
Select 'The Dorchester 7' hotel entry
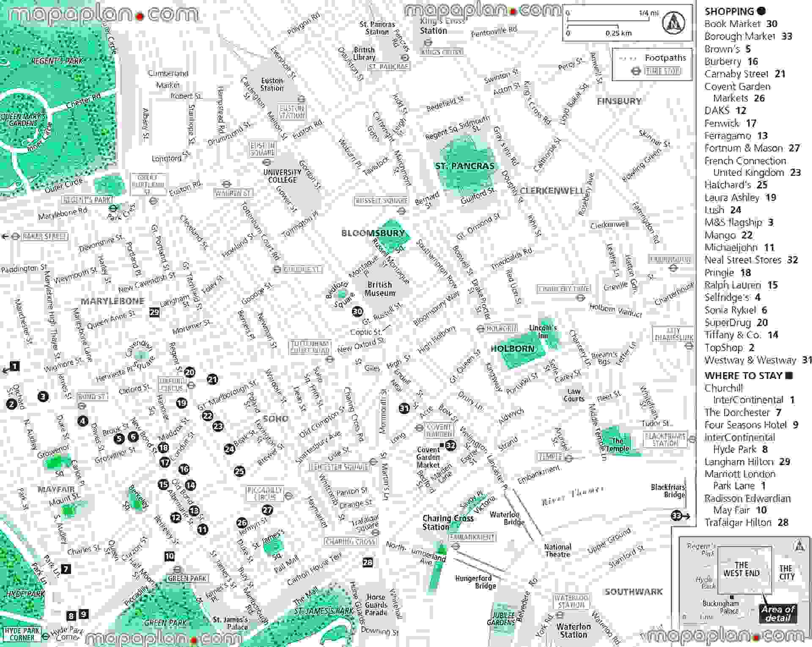point(743,412)
